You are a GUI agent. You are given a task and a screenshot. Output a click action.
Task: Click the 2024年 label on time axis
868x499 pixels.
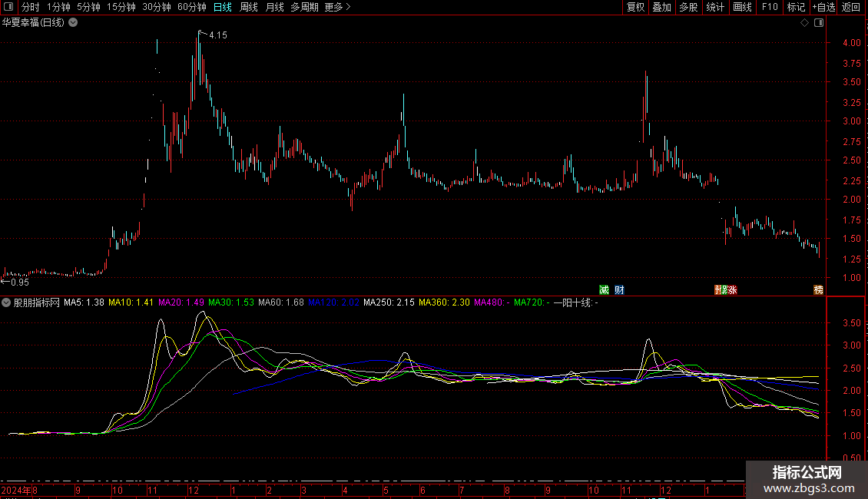coord(16,490)
